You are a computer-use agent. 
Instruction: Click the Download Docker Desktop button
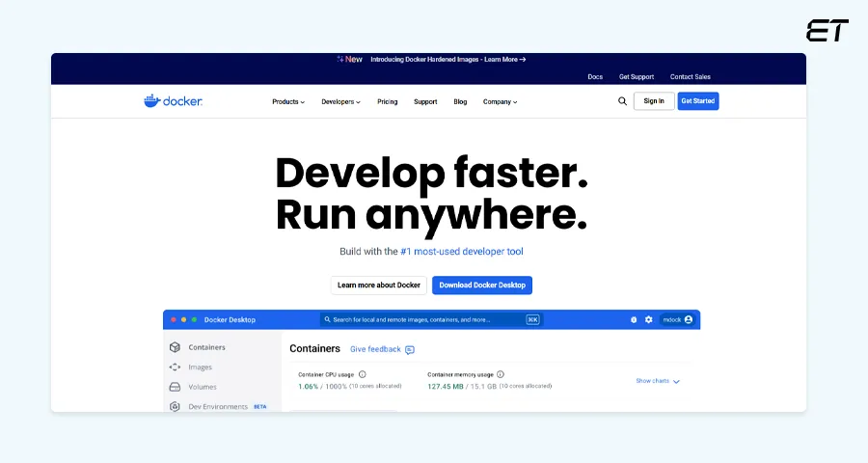pos(481,286)
